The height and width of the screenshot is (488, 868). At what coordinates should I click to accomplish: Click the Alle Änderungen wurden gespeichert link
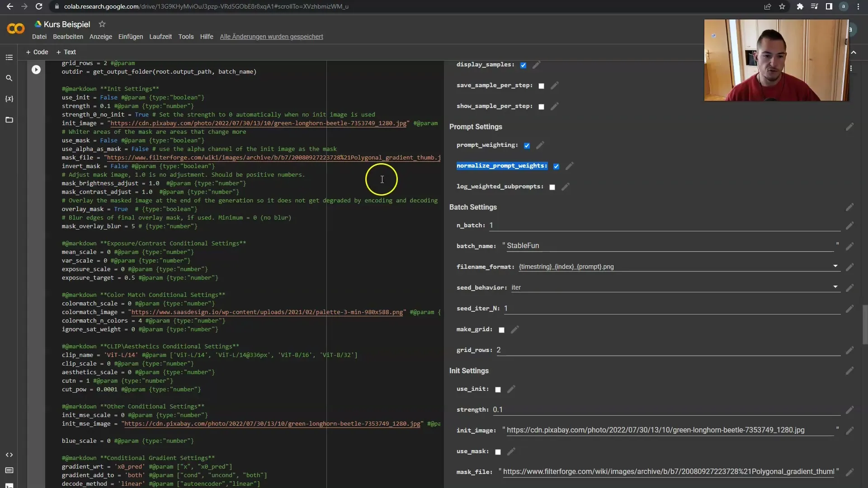point(271,37)
